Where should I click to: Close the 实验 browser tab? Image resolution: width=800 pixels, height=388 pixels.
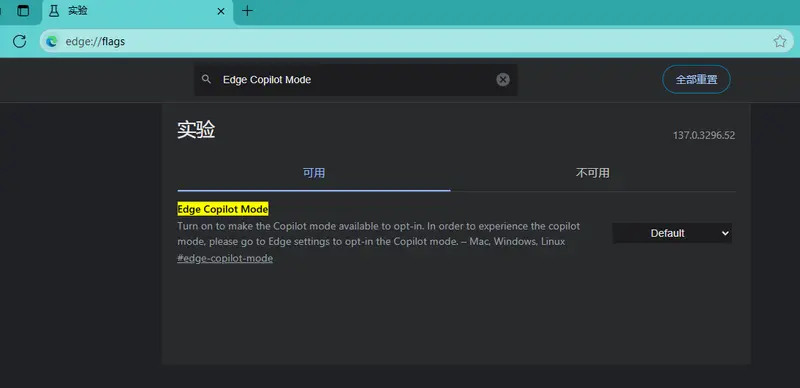[221, 11]
